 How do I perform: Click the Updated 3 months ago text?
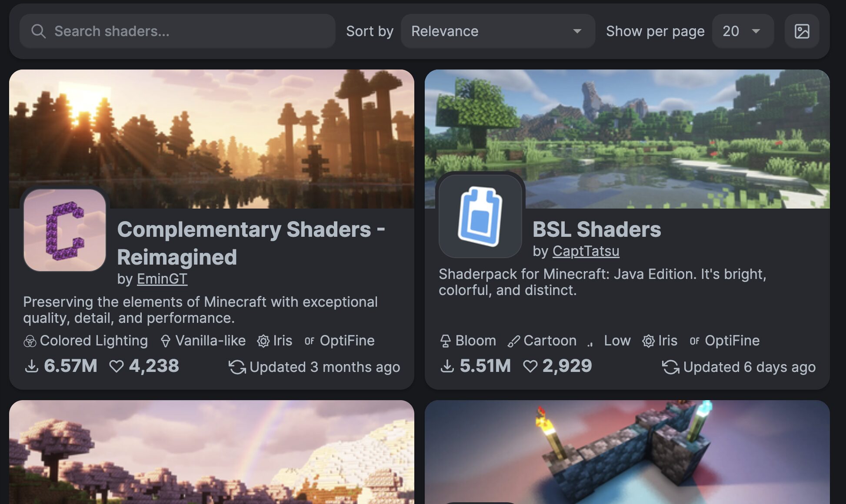click(x=325, y=368)
